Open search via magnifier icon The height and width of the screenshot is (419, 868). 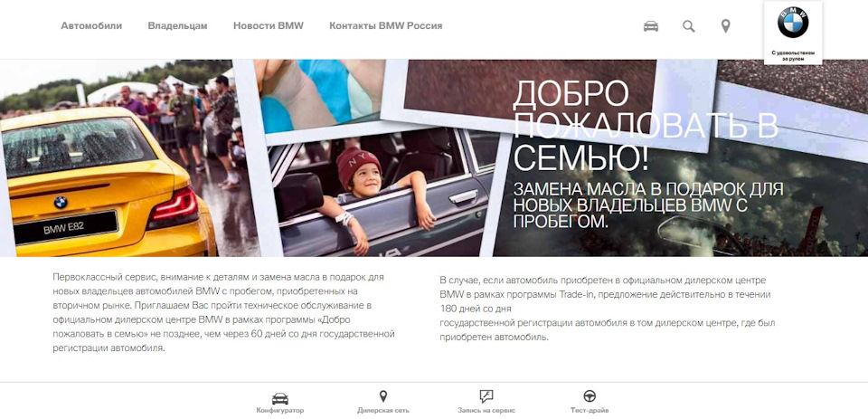689,26
